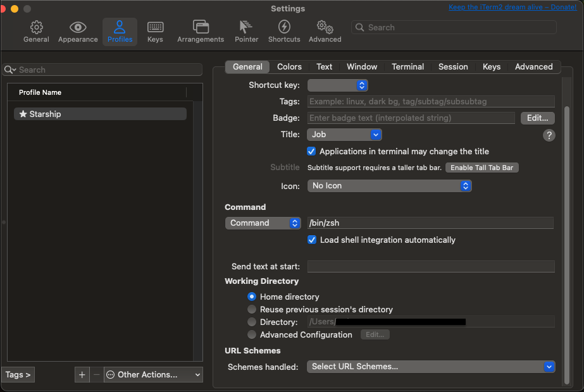Remove profile with the minus button
Image resolution: width=584 pixels, height=392 pixels.
point(96,374)
